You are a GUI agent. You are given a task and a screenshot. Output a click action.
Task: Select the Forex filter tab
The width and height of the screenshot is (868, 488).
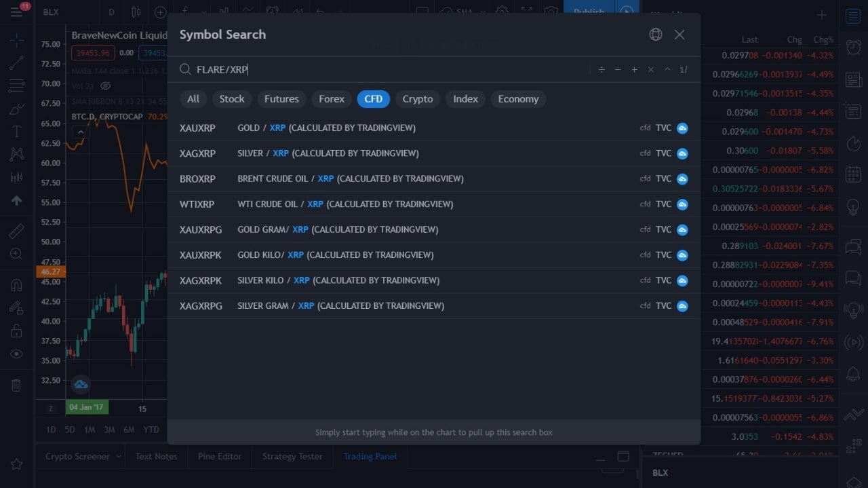pos(332,99)
